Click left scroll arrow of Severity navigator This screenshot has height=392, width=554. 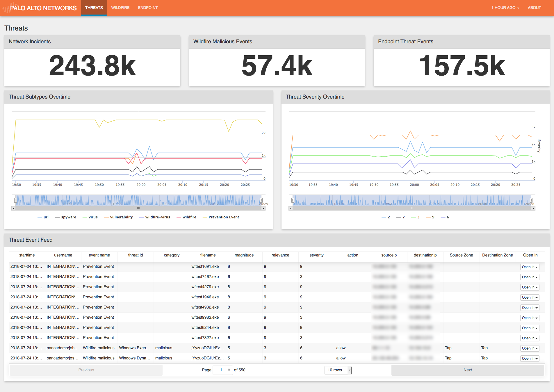(x=291, y=208)
